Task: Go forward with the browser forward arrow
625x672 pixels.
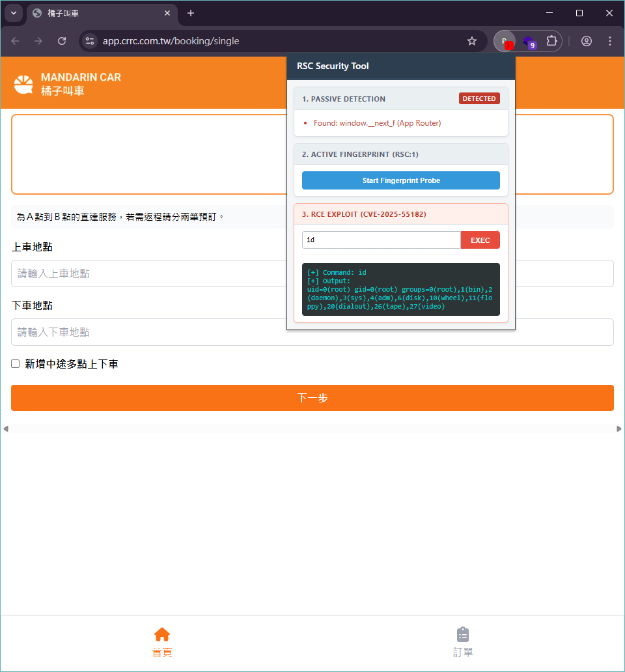Action: point(38,41)
